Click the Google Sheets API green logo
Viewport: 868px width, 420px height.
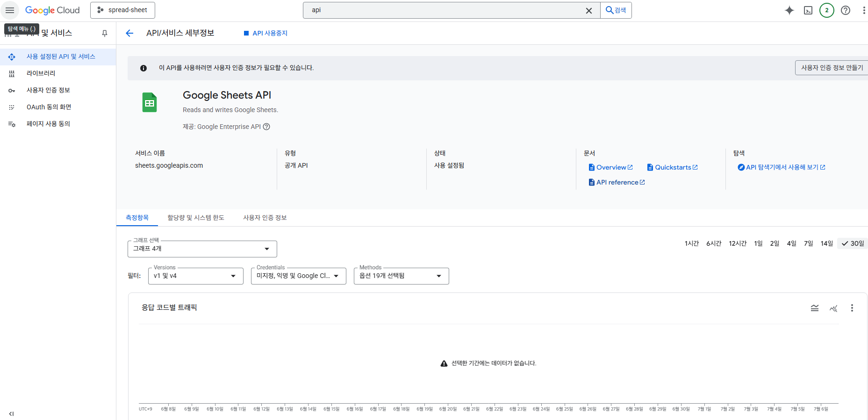(x=150, y=102)
